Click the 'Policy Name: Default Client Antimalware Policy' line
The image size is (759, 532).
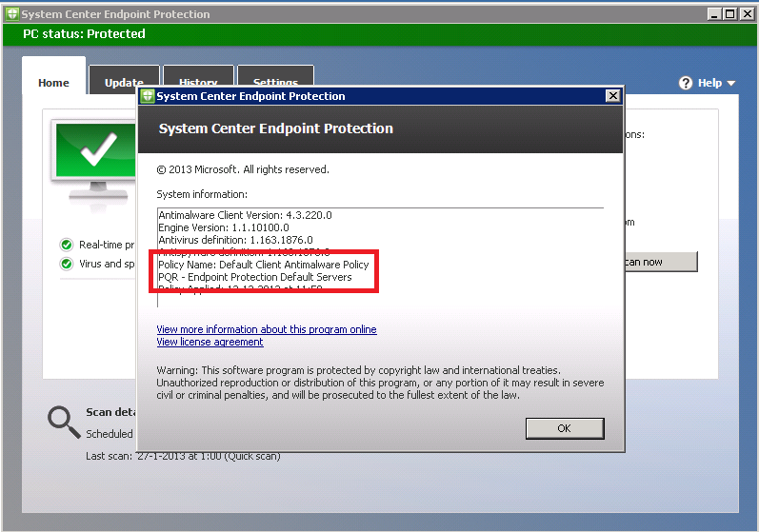pos(264,265)
